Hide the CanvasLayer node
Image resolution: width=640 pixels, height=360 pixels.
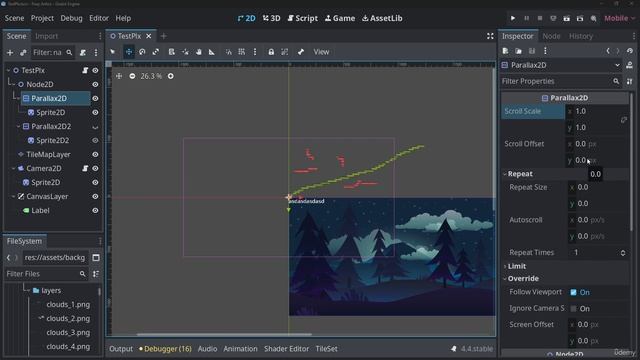(95, 196)
